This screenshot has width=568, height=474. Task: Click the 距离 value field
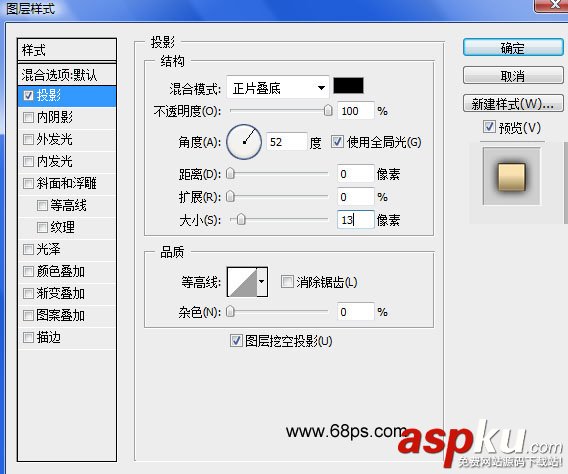coord(355,174)
